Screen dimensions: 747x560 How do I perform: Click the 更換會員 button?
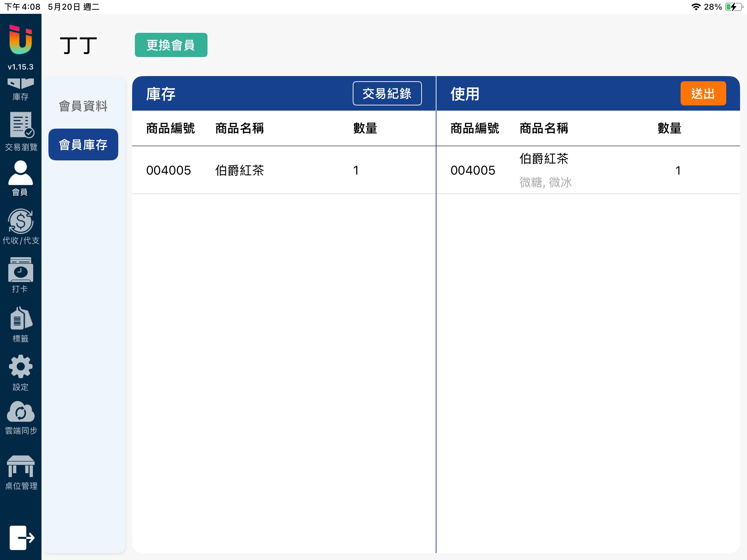click(171, 45)
